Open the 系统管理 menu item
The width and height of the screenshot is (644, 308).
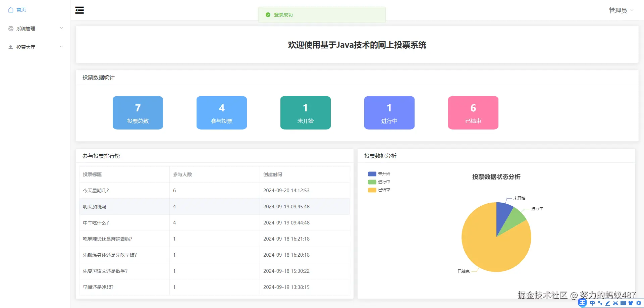click(26, 29)
